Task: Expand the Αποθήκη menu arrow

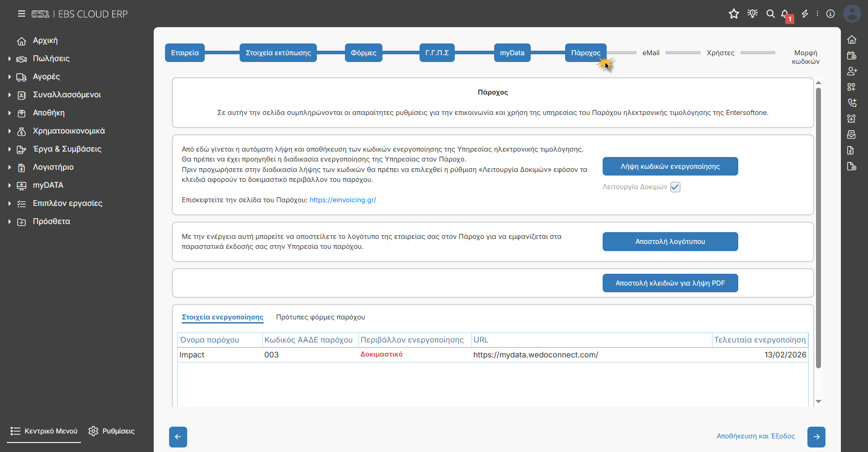Action: [x=9, y=113]
